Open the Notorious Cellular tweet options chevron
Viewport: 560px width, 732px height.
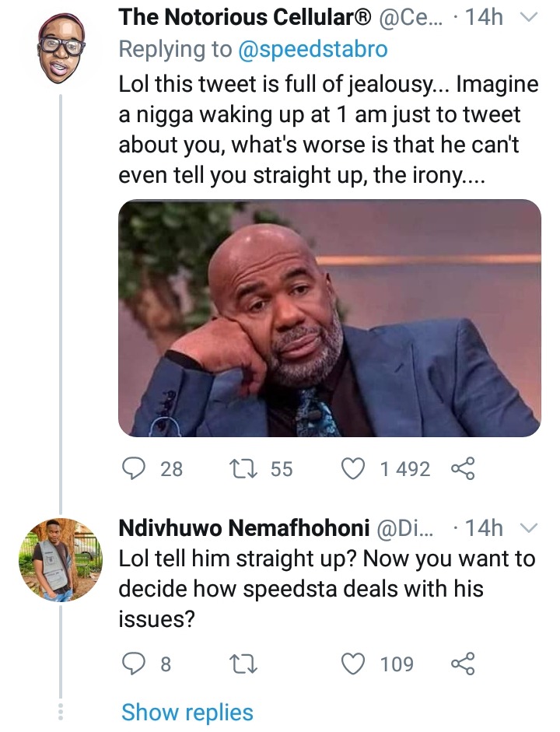coord(529,18)
